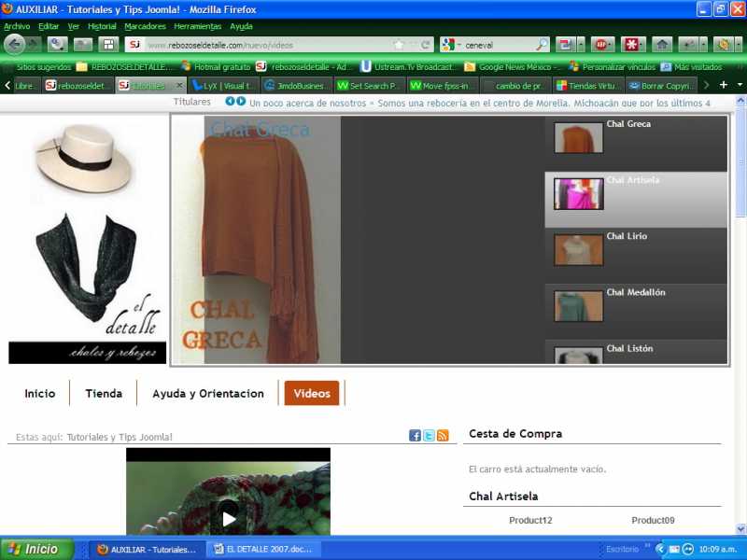This screenshot has width=747, height=560.
Task: Click the panel grid icon beside address bar
Action: (x=108, y=45)
